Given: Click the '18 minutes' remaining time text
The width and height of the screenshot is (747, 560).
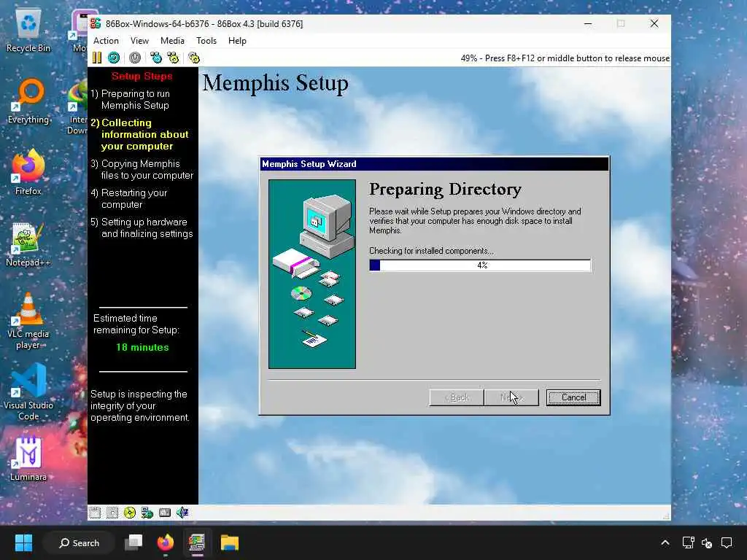Looking at the screenshot, I should coord(142,347).
